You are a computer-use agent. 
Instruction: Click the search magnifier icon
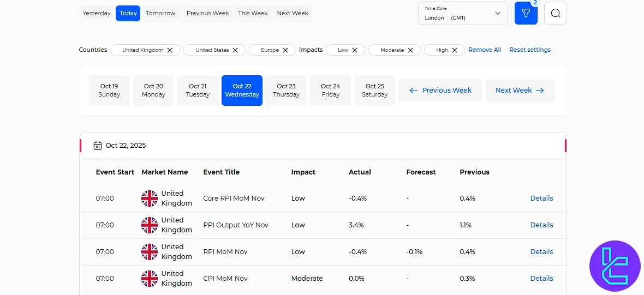pyautogui.click(x=555, y=14)
